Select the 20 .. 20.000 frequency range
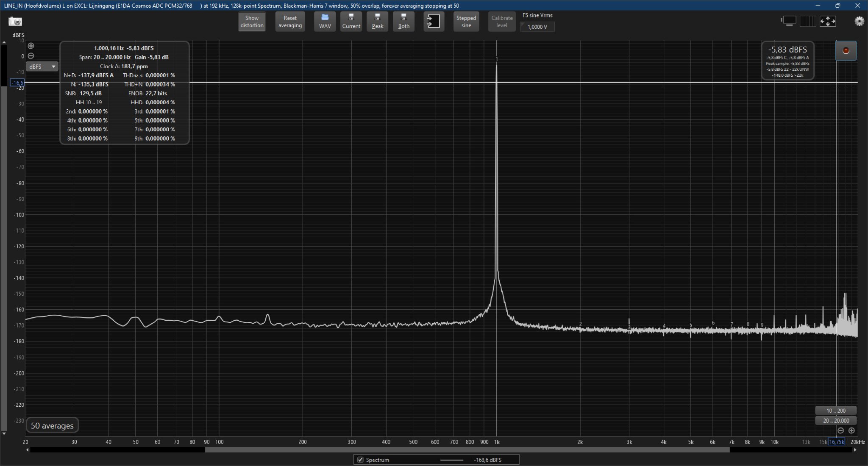The width and height of the screenshot is (868, 466). (836, 421)
